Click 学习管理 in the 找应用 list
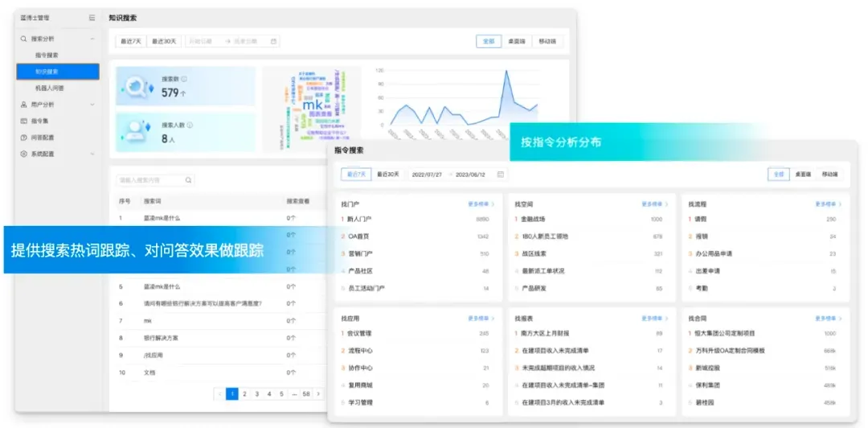Screen dimensions: 868x428 tap(359, 402)
